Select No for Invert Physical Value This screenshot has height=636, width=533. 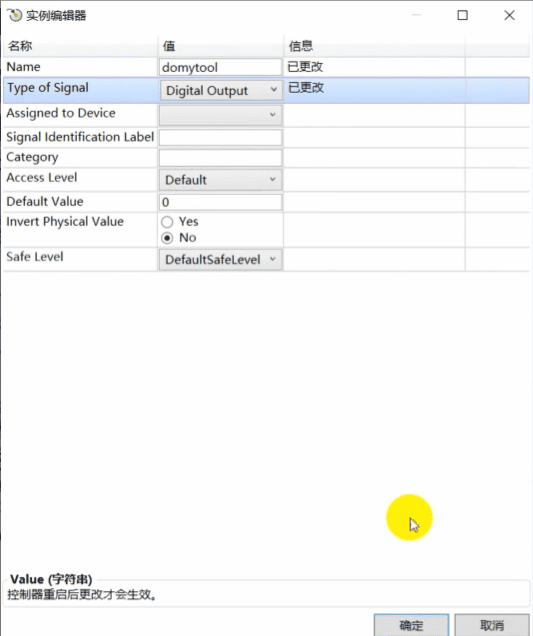coord(167,238)
